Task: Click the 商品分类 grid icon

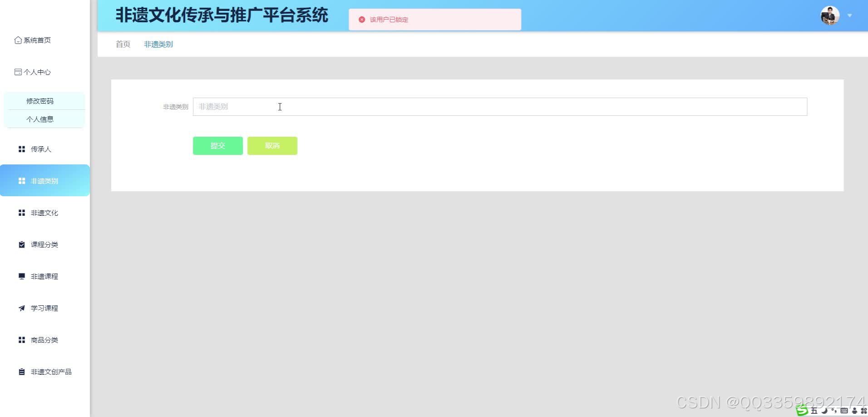Action: point(21,339)
